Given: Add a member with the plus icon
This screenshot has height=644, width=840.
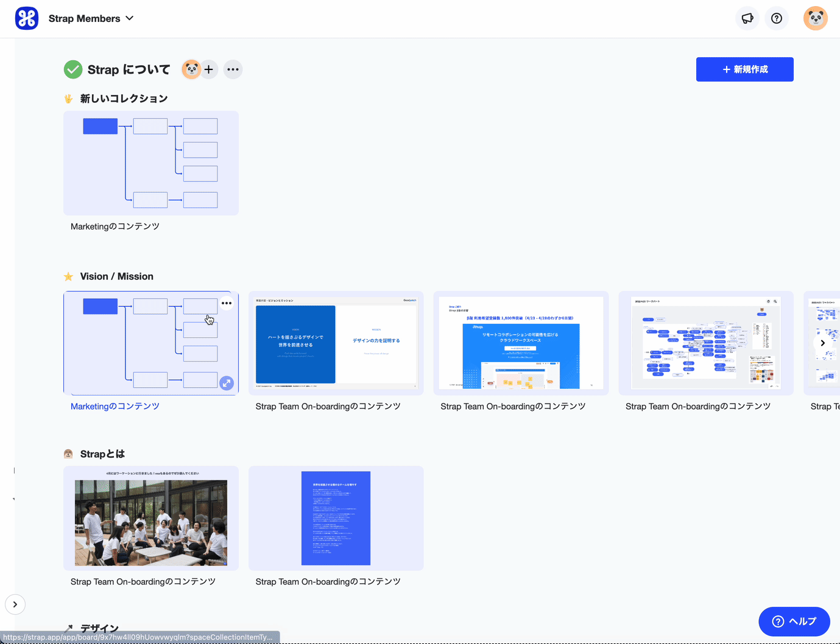Looking at the screenshot, I should 209,69.
